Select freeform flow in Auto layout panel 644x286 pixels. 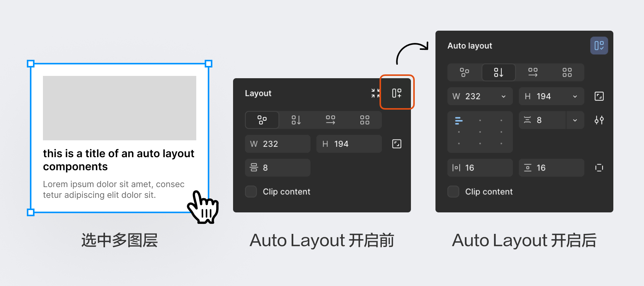click(x=464, y=72)
